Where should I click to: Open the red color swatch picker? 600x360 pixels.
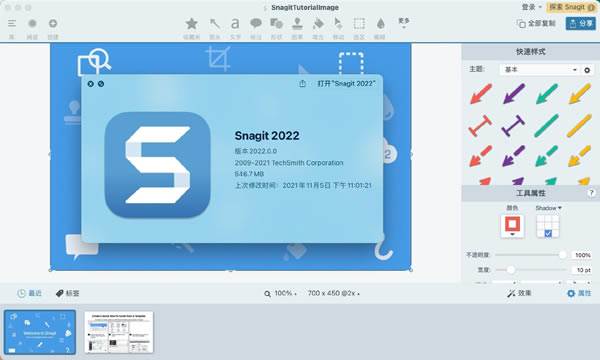(x=512, y=226)
